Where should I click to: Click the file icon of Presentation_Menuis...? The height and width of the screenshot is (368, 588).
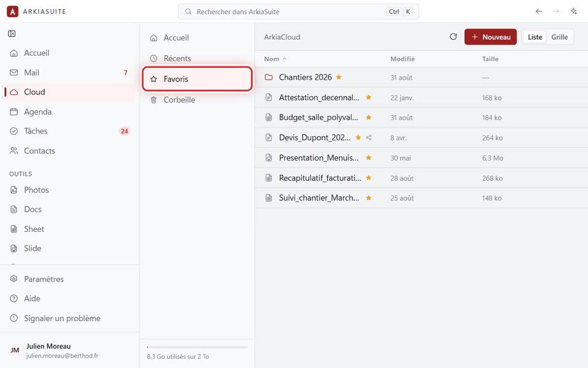coord(268,158)
